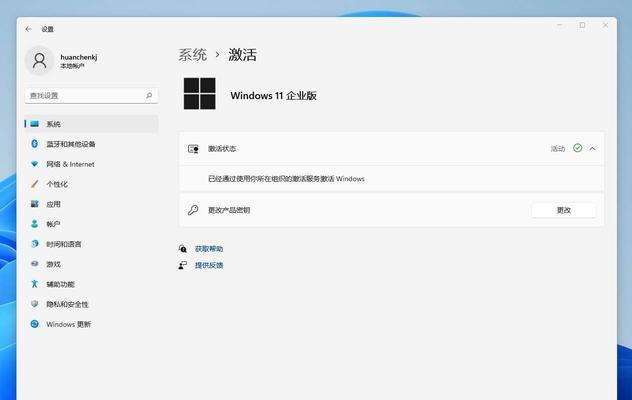Click the huanchenkj account name

tap(79, 57)
